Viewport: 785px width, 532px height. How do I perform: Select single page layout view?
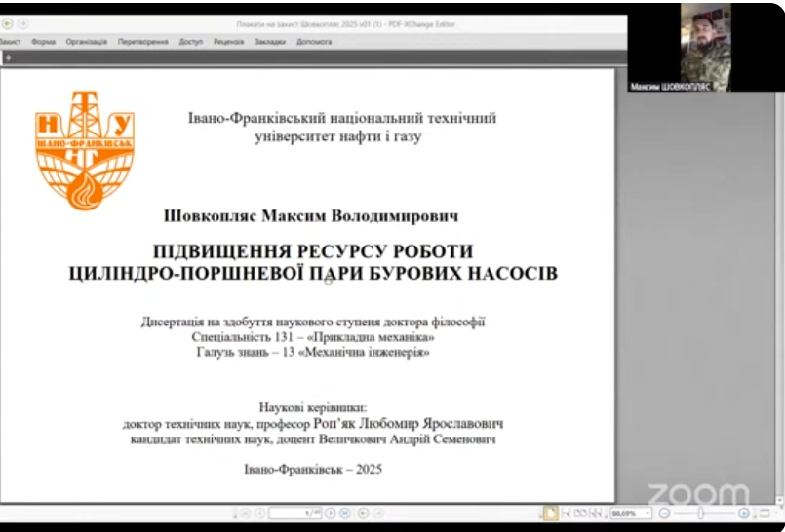coord(551,513)
